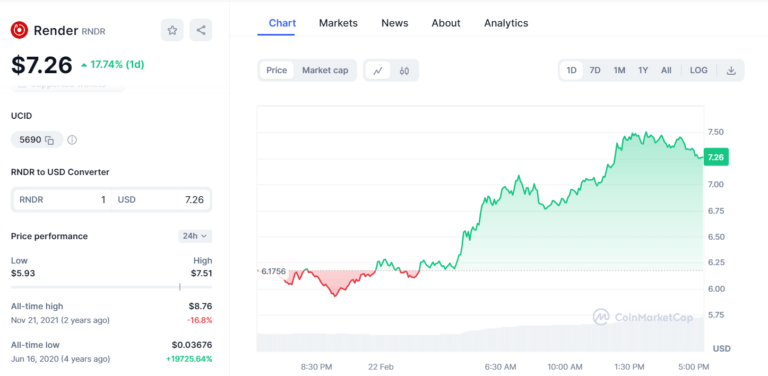This screenshot has width=768, height=376.
Task: Add Render to watchlist with star icon
Action: (x=172, y=30)
